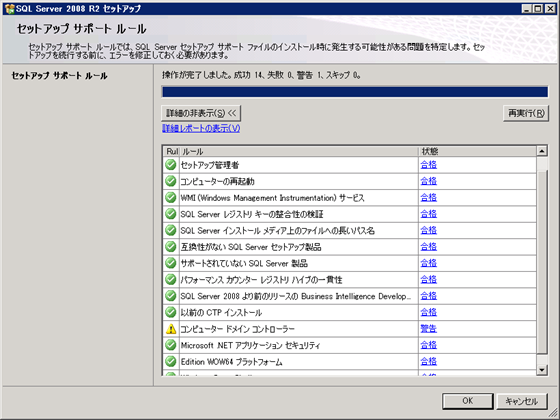The height and width of the screenshot is (420, 560).
Task: Open 合格 link for WMI service rule
Action: click(429, 198)
